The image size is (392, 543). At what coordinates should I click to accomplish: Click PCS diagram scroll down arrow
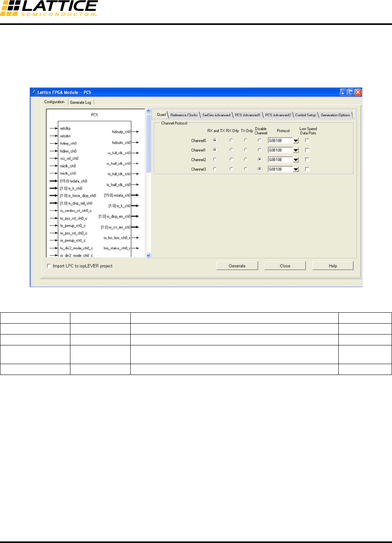point(148,255)
